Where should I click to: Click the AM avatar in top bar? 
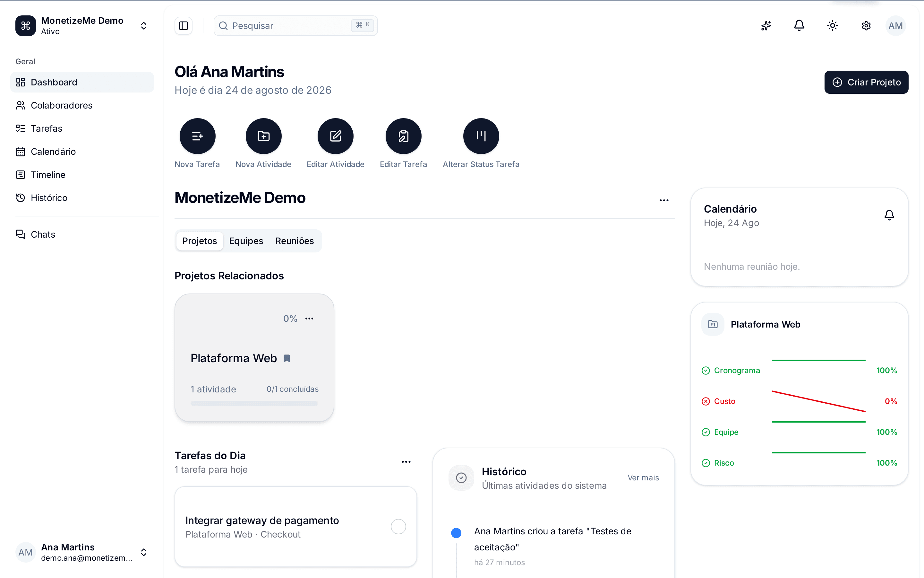pyautogui.click(x=895, y=26)
